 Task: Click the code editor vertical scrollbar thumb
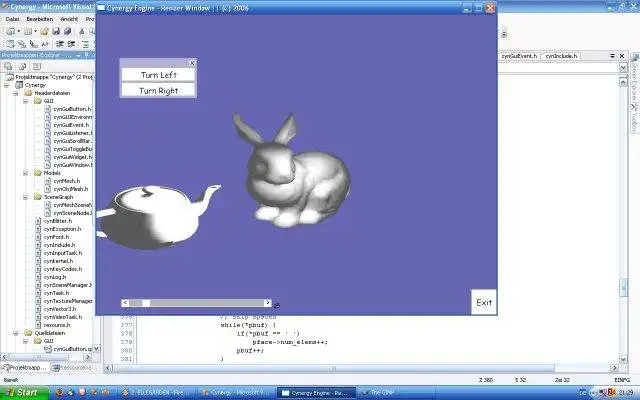[x=623, y=287]
